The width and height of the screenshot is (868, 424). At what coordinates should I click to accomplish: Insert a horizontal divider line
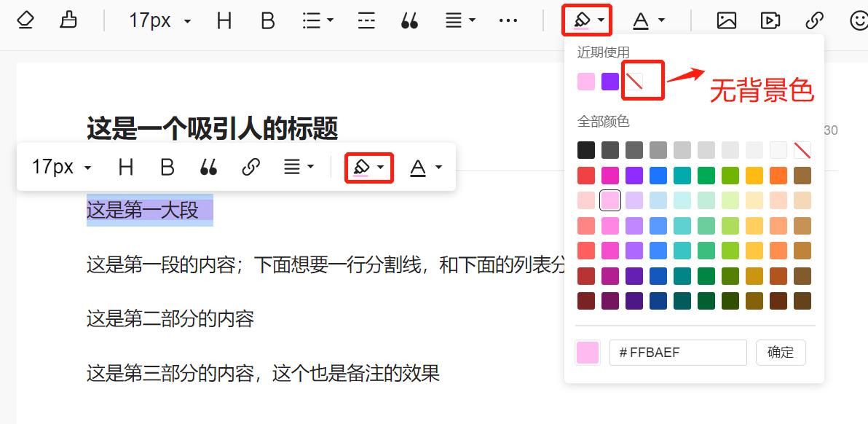coord(366,20)
